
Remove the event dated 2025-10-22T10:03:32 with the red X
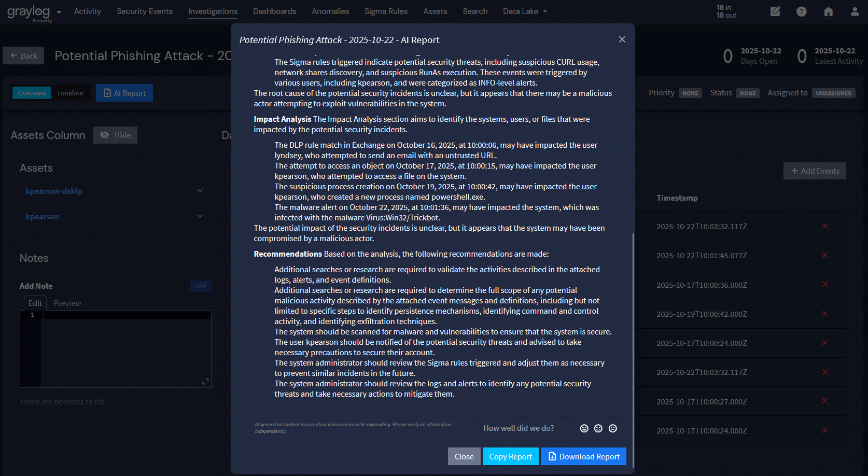pos(825,226)
